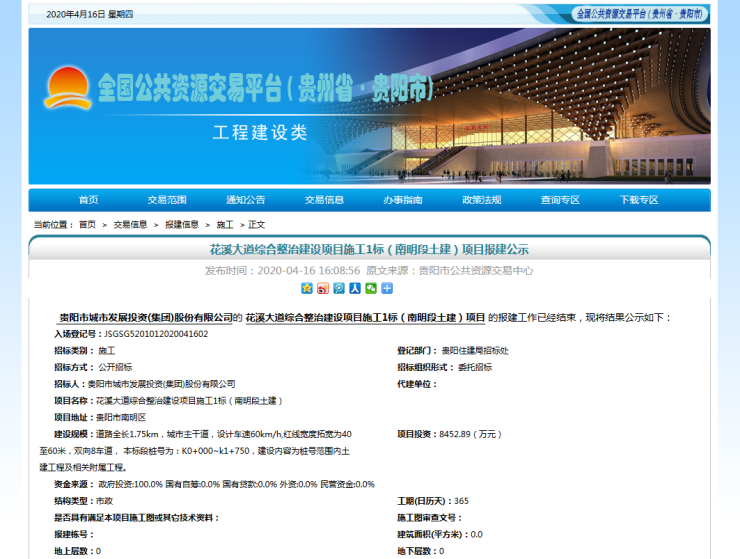Click top-right 全国公共资源交易平台 (贵州省·贵阳市) label
The image size is (740, 559).
point(640,14)
